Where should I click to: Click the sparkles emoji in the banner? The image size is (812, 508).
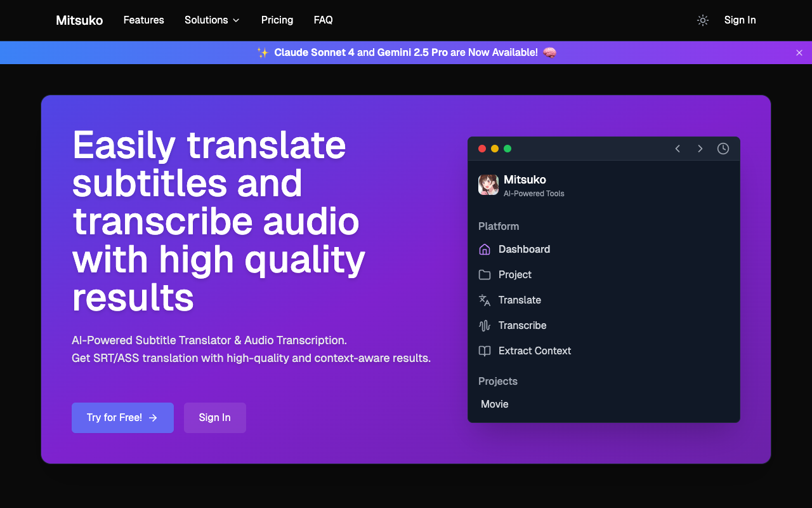point(263,53)
